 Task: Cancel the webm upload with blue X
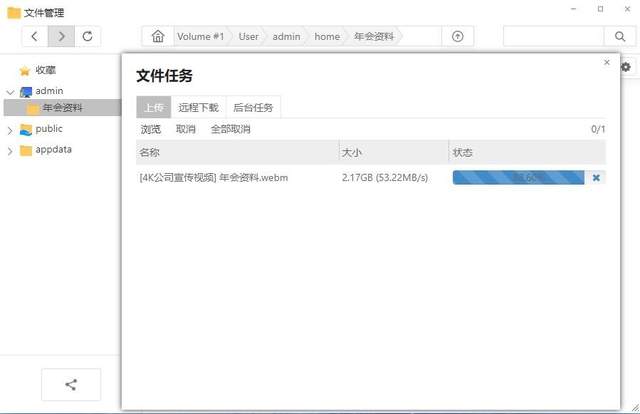tap(596, 178)
